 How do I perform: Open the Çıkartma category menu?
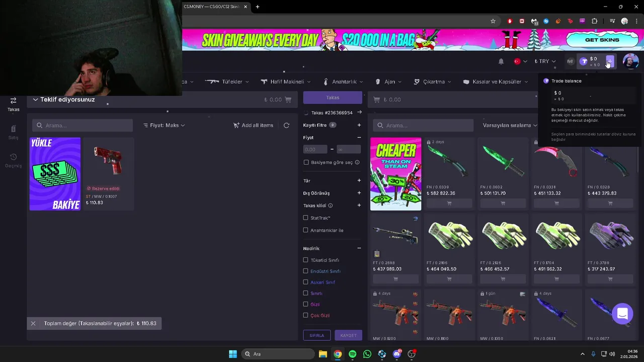pyautogui.click(x=433, y=81)
